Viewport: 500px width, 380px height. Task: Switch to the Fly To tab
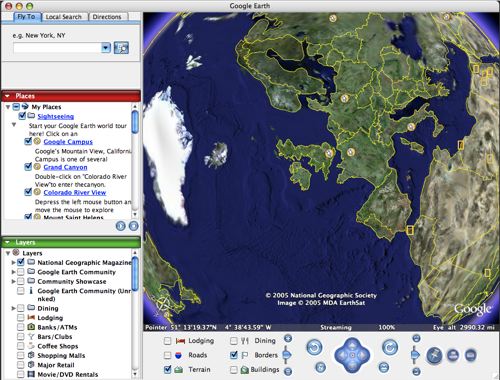[27, 17]
